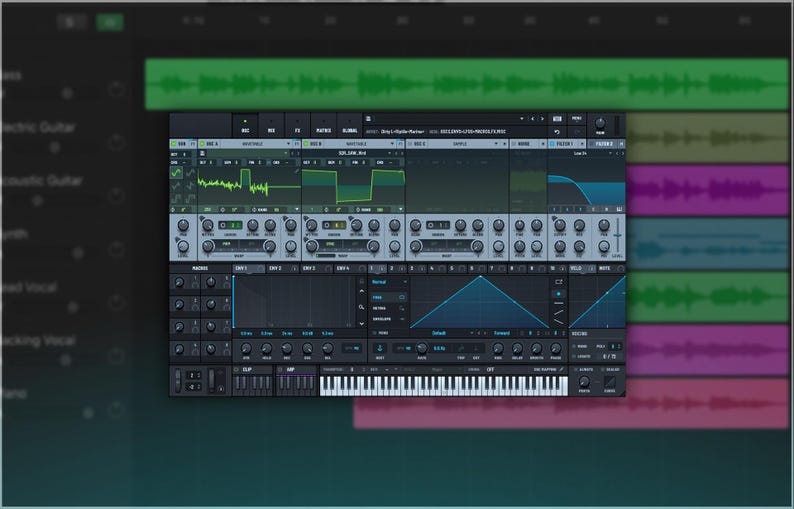This screenshot has height=509, width=794.
Task: Select the VELO modulation tab
Action: 582,268
